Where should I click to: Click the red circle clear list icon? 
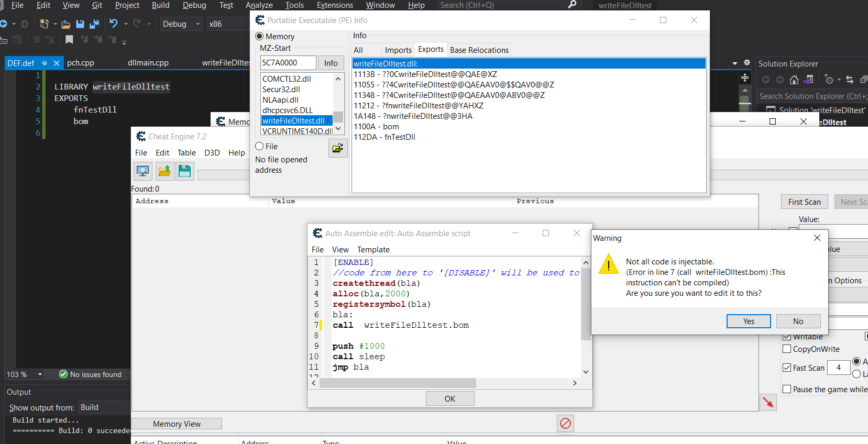565,423
